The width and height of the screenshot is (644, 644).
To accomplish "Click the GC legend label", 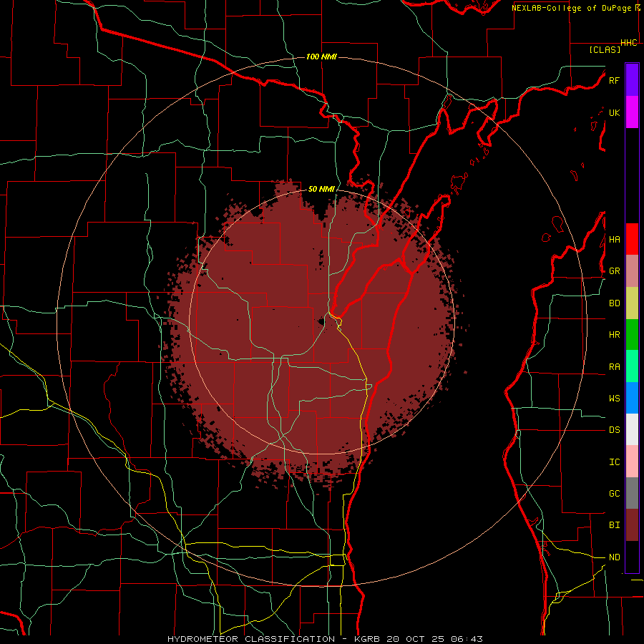I will pyautogui.click(x=614, y=494).
